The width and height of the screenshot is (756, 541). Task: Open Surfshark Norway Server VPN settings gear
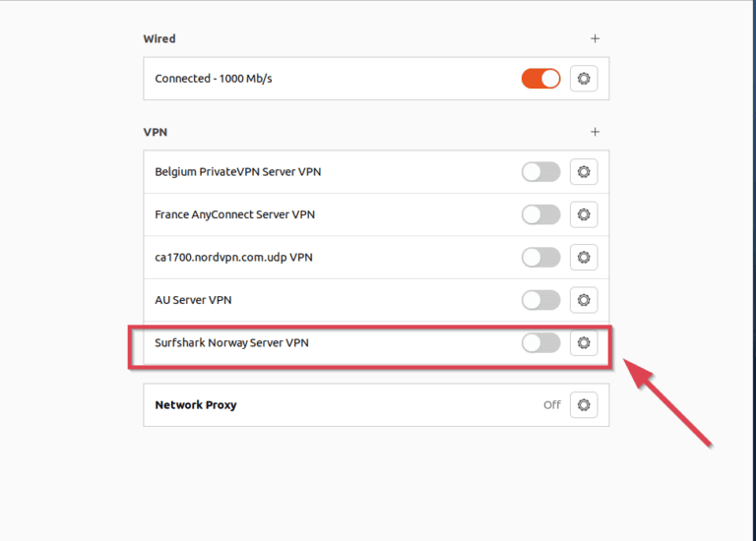tap(584, 343)
